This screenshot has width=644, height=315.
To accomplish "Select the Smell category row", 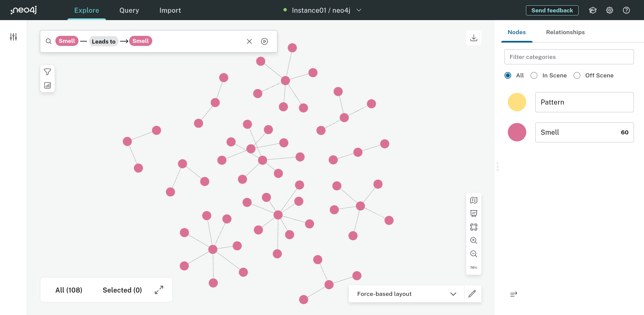I will point(584,132).
